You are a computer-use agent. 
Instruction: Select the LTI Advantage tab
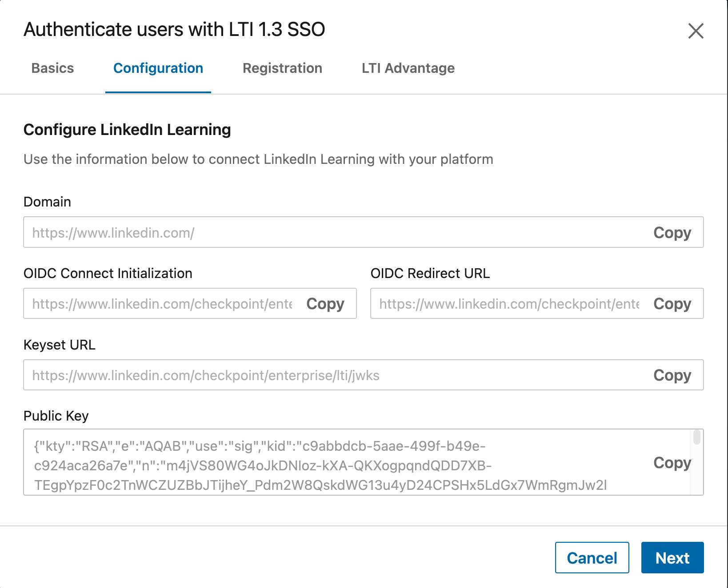pyautogui.click(x=408, y=68)
